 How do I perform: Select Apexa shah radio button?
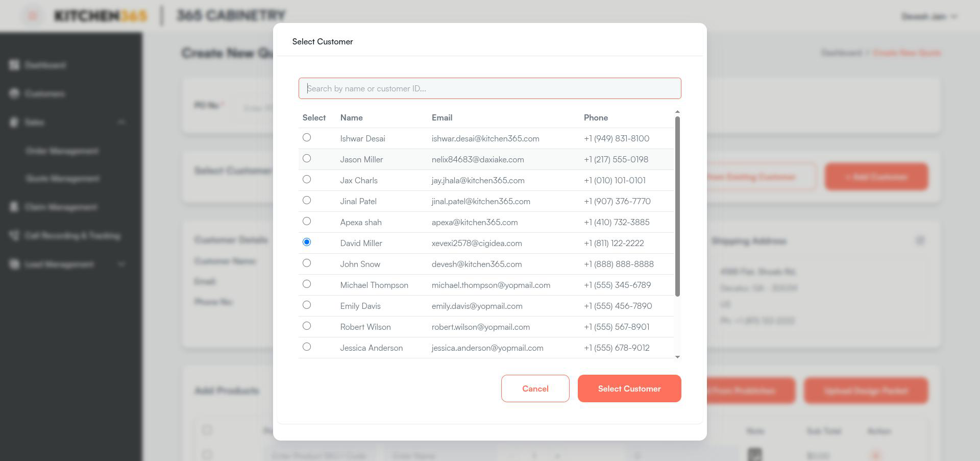307,221
